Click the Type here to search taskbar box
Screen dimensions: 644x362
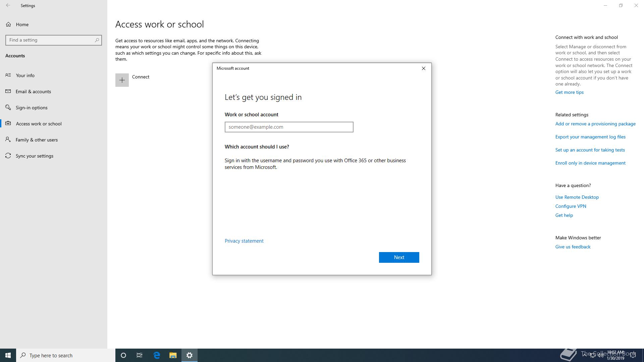point(66,355)
